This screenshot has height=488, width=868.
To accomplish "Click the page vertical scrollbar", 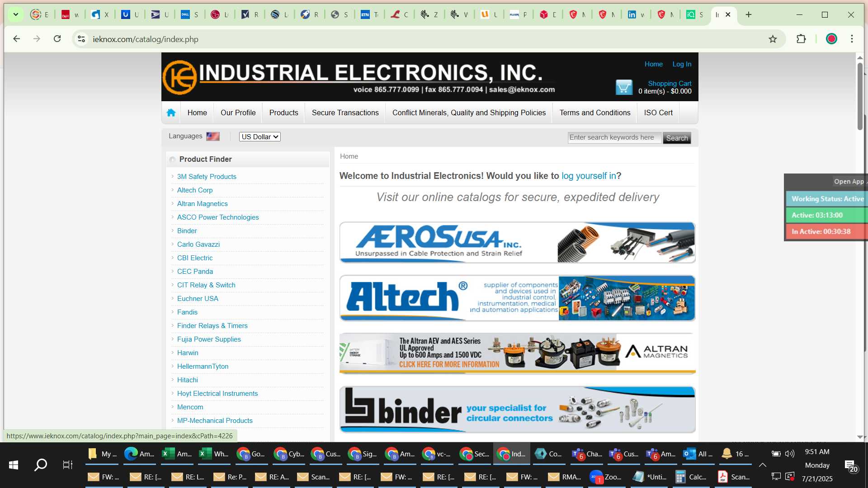I will (860, 96).
